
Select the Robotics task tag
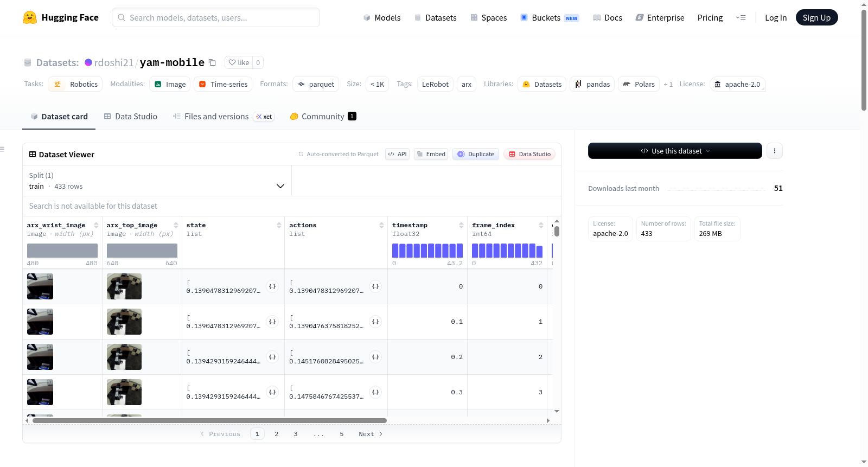tap(75, 84)
